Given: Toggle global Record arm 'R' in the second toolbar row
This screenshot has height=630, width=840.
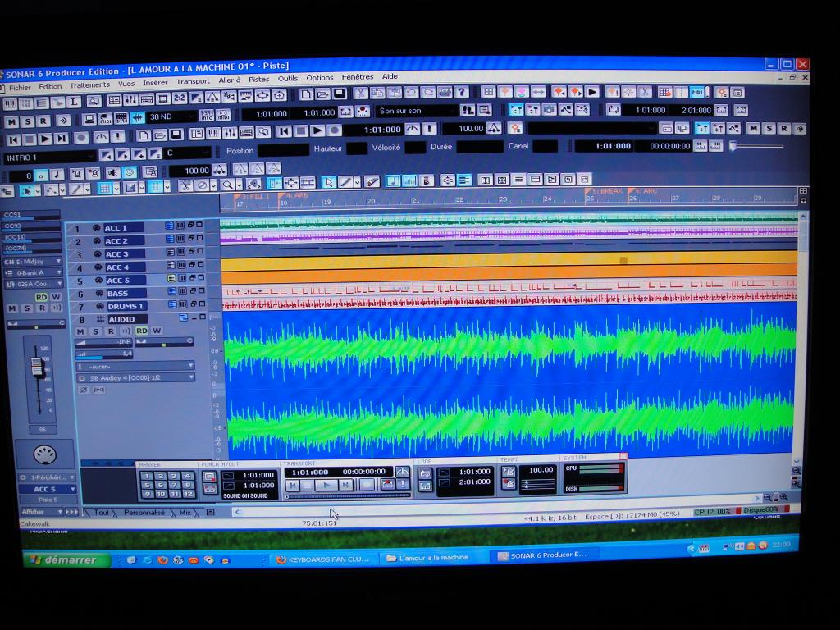Looking at the screenshot, I should tap(43, 121).
